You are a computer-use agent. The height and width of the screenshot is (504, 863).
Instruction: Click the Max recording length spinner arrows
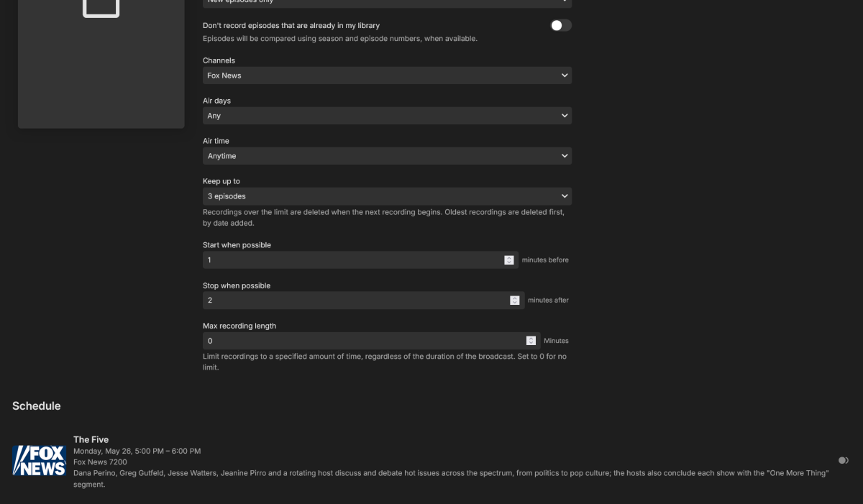click(x=531, y=341)
